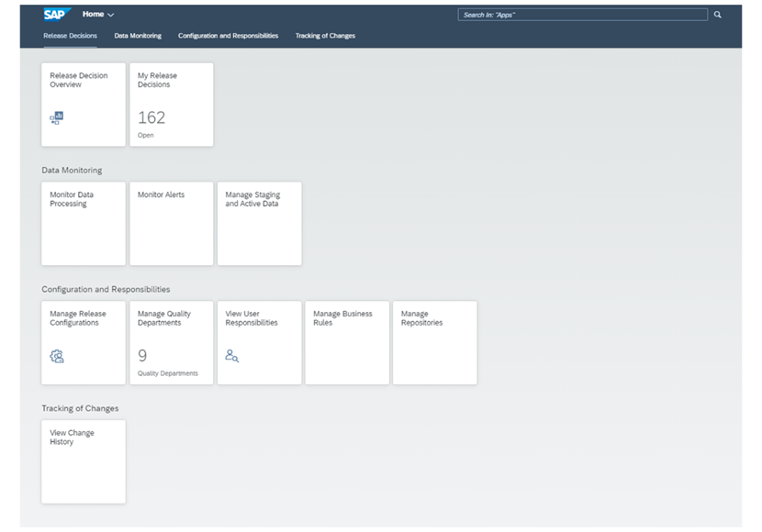
Task: Click the gear icon on Manage Release Configurations
Action: (x=56, y=356)
